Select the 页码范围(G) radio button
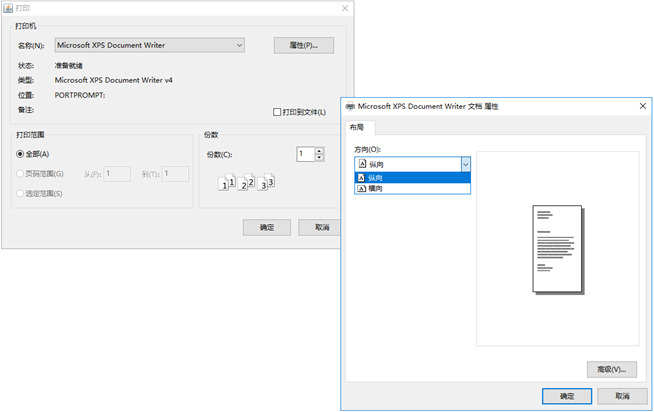The image size is (654, 412). pos(20,174)
